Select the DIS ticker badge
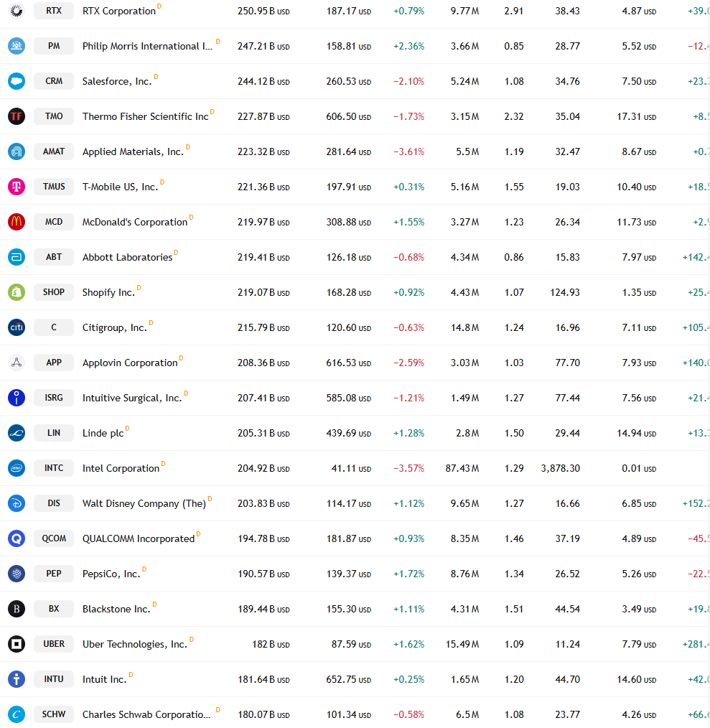Image resolution: width=710 pixels, height=728 pixels. point(54,503)
